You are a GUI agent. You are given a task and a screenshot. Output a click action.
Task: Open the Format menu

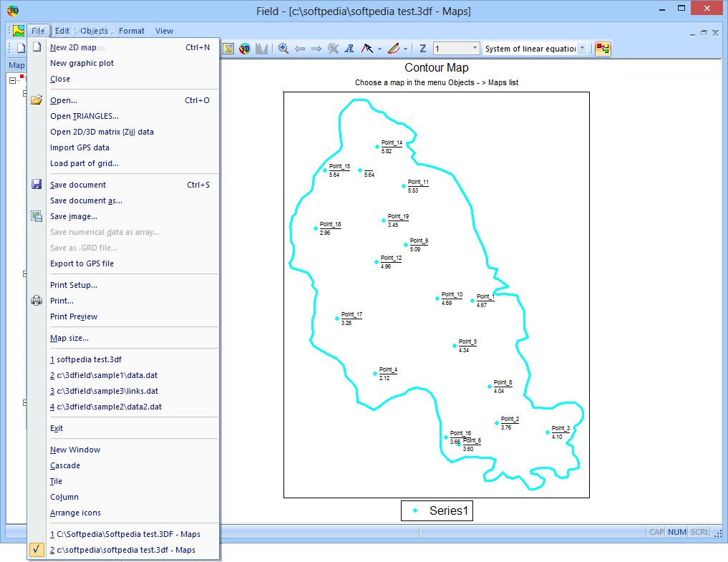point(132,31)
